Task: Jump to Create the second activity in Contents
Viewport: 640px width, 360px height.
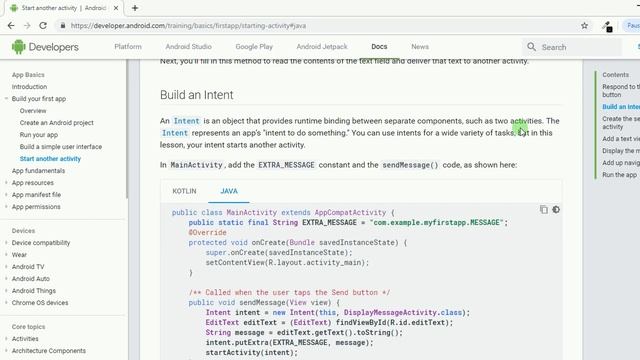Action: pyautogui.click(x=621, y=122)
